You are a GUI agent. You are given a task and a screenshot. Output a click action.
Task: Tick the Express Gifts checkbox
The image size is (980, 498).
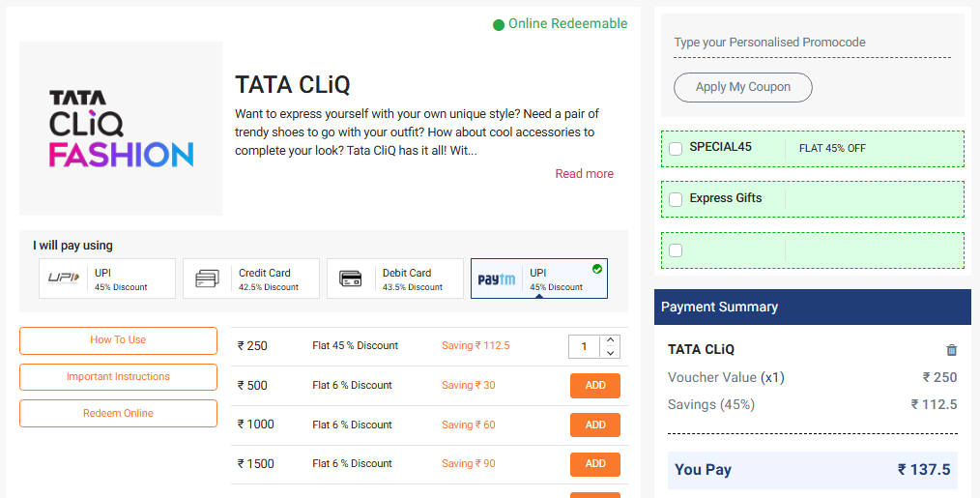point(676,199)
